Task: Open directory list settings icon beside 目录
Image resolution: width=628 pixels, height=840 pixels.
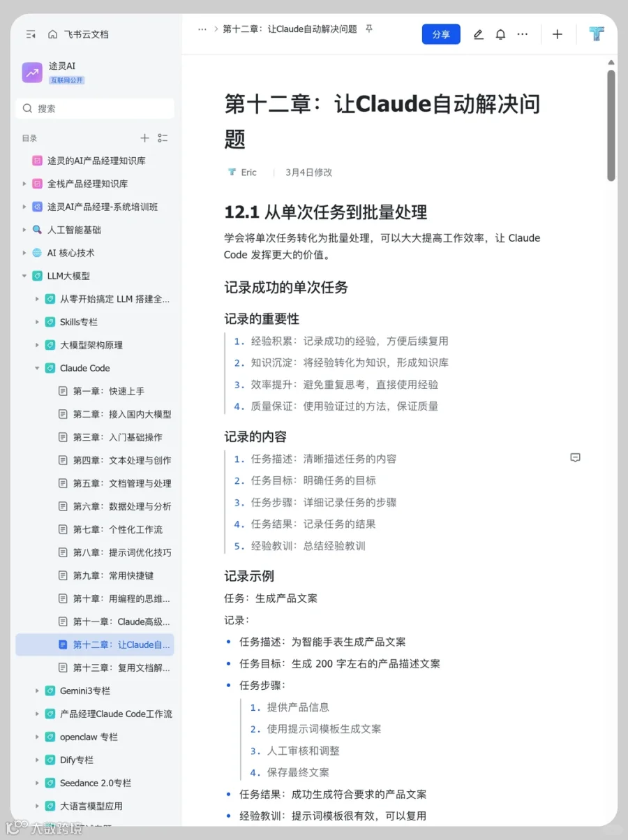Action: [163, 138]
